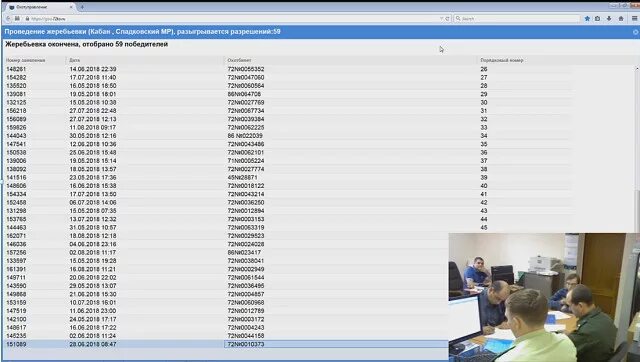The width and height of the screenshot is (640, 362).
Task: Click hunting ticket 72№0004243
Action: pyautogui.click(x=246, y=328)
